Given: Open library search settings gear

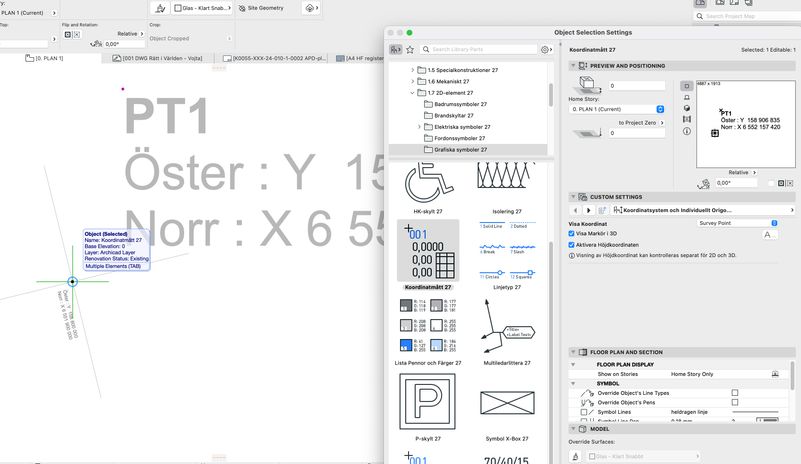Looking at the screenshot, I should point(546,49).
